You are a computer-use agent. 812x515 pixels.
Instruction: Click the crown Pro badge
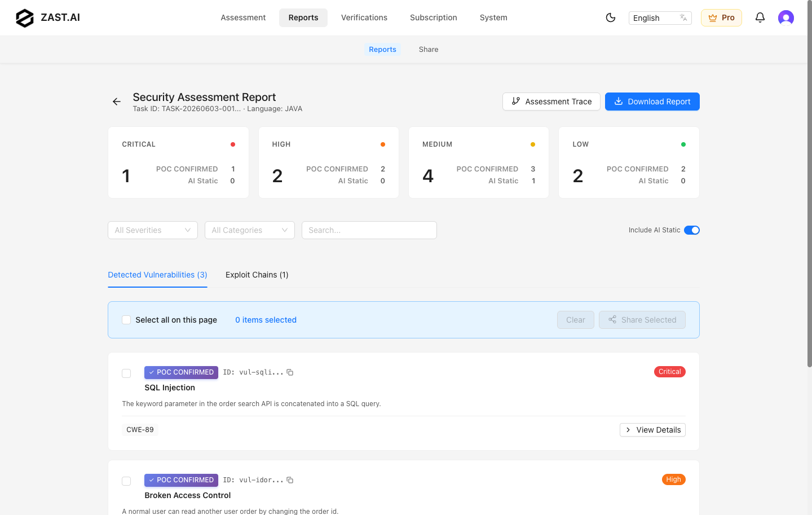coord(721,17)
